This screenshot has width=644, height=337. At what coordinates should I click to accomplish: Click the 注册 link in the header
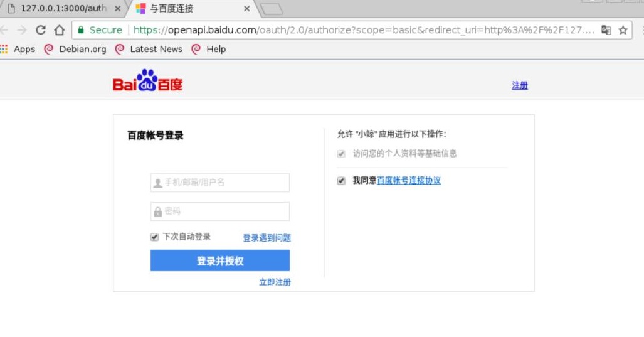pos(520,85)
